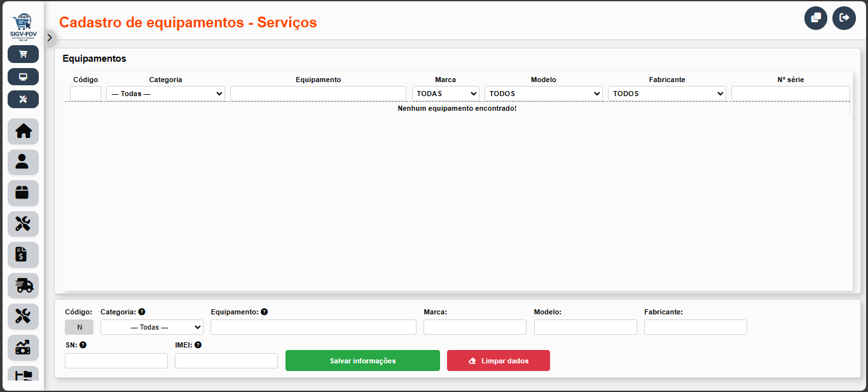Screen dimensions: 868x392
Task: Open the Categoria filter dropdown in table header
Action: tap(165, 94)
